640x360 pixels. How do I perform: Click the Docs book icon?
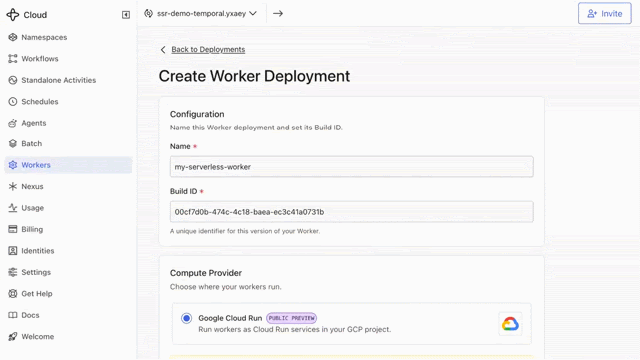click(x=13, y=315)
